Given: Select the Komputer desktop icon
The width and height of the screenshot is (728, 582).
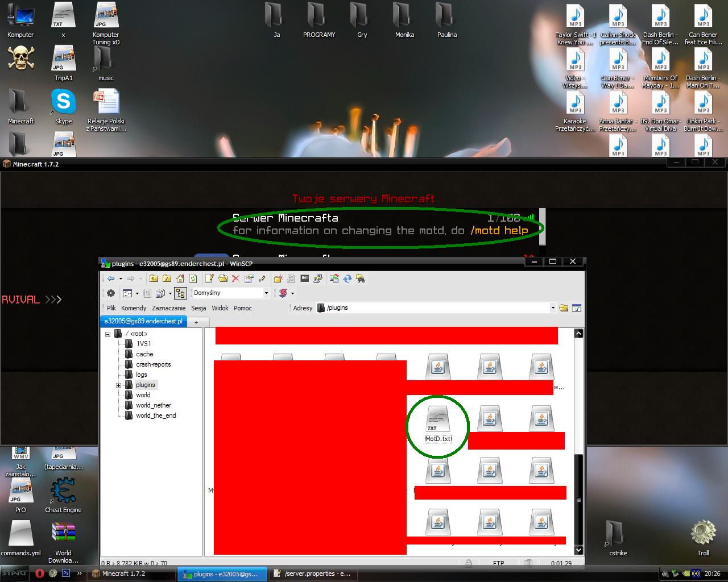Looking at the screenshot, I should click(20, 20).
